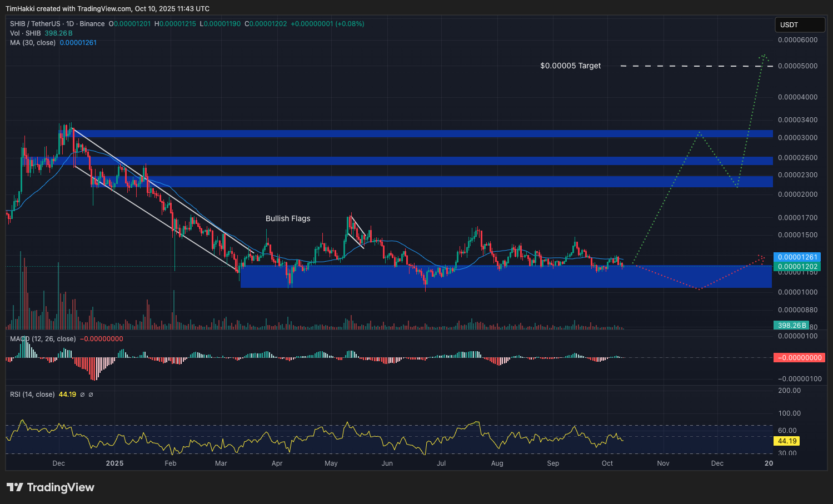Screen dimensions: 833x504
Task: Click the green 0.00001202 last price label
Action: [798, 267]
